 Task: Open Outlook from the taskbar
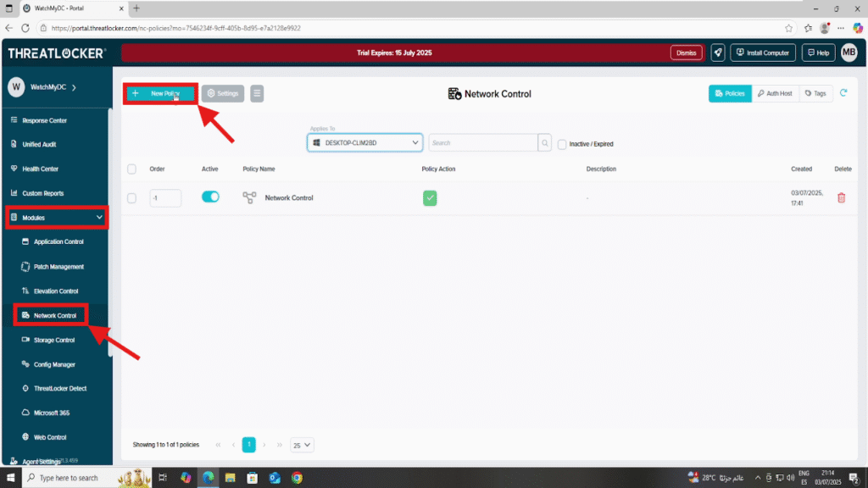pyautogui.click(x=275, y=478)
